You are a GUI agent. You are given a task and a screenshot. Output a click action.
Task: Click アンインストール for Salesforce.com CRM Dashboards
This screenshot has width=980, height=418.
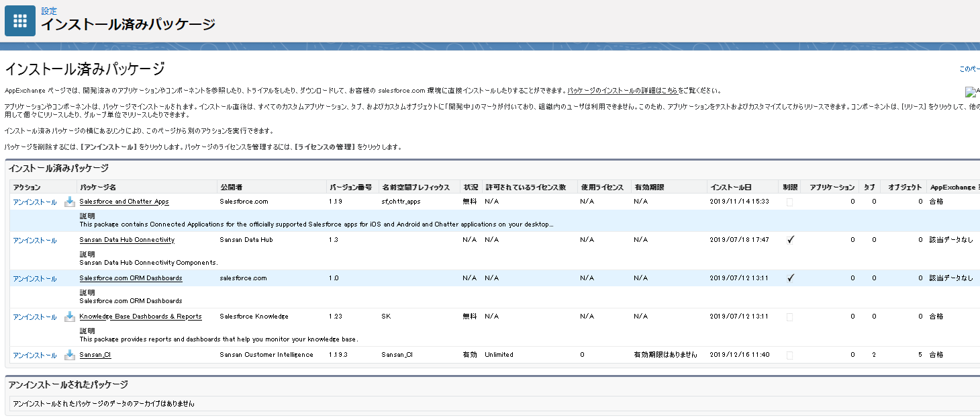coord(35,279)
